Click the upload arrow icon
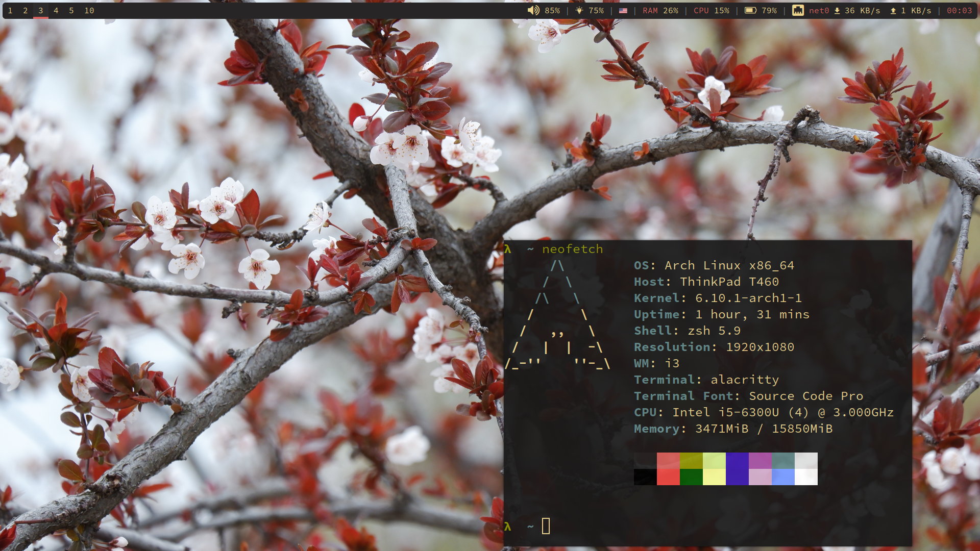 [x=893, y=11]
